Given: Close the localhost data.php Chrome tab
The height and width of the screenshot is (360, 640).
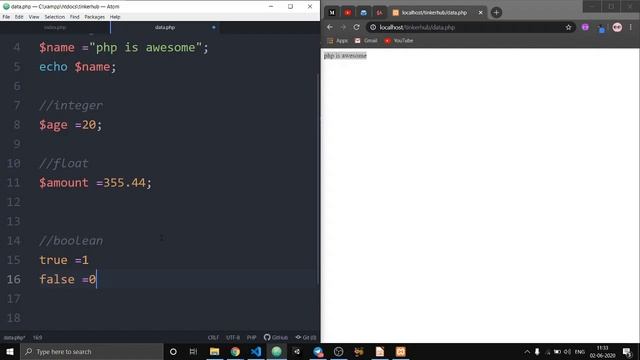Looking at the screenshot, I should (x=480, y=13).
